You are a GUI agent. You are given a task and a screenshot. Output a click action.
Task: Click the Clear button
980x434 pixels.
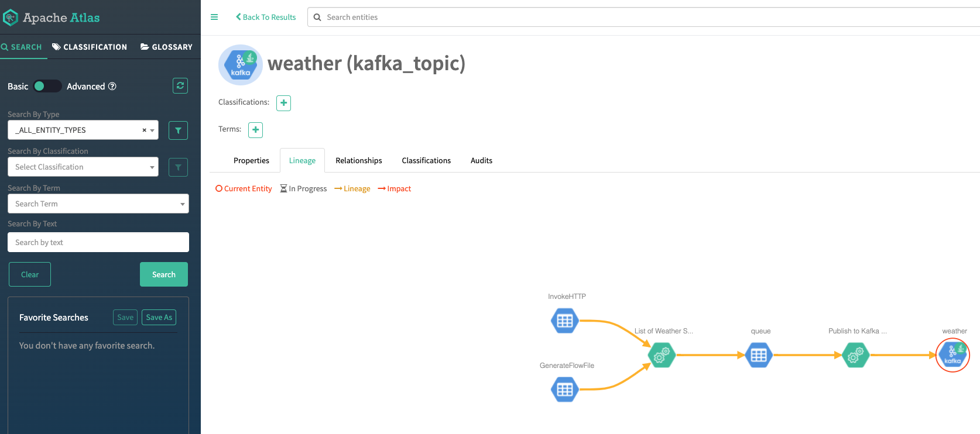(x=30, y=274)
